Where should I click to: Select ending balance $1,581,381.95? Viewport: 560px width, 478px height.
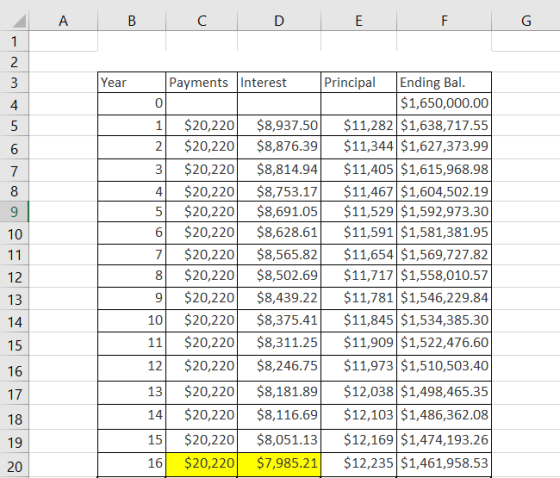(444, 233)
